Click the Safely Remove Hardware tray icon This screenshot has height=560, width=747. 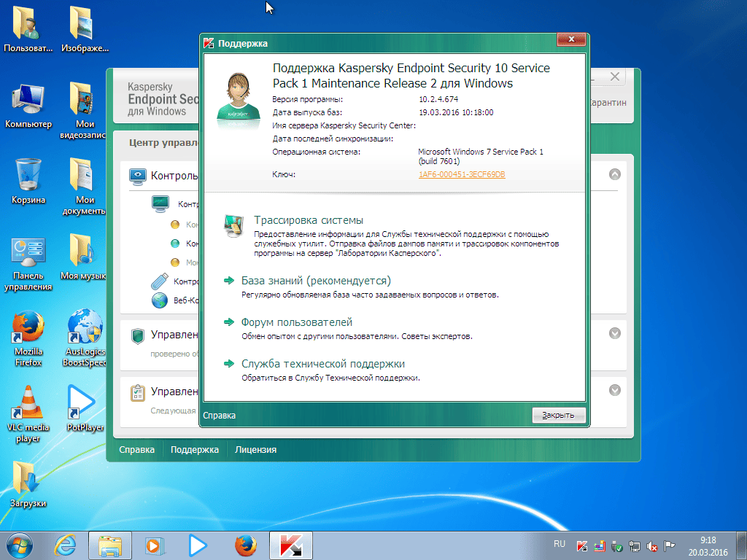click(x=616, y=545)
